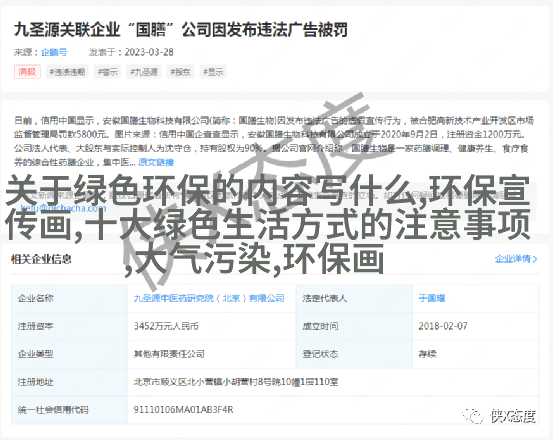This screenshot has width=553, height=440.
Task: Click the 企业类型 label cell
Action: pos(69,354)
